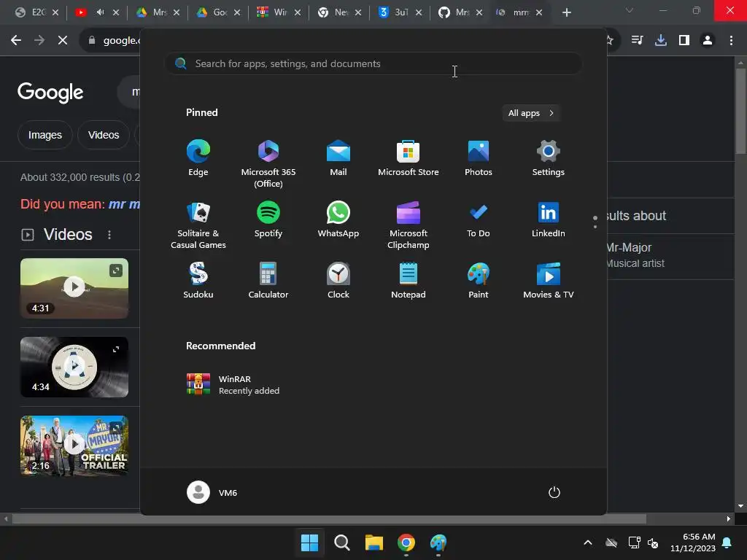The image size is (747, 560).
Task: Open File Explorer from the taskbar
Action: click(x=374, y=542)
